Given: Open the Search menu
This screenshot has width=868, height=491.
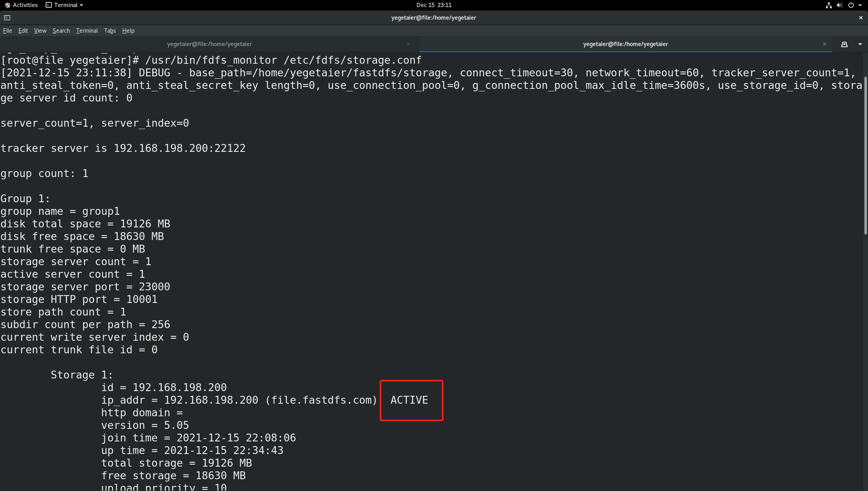Looking at the screenshot, I should [x=61, y=31].
